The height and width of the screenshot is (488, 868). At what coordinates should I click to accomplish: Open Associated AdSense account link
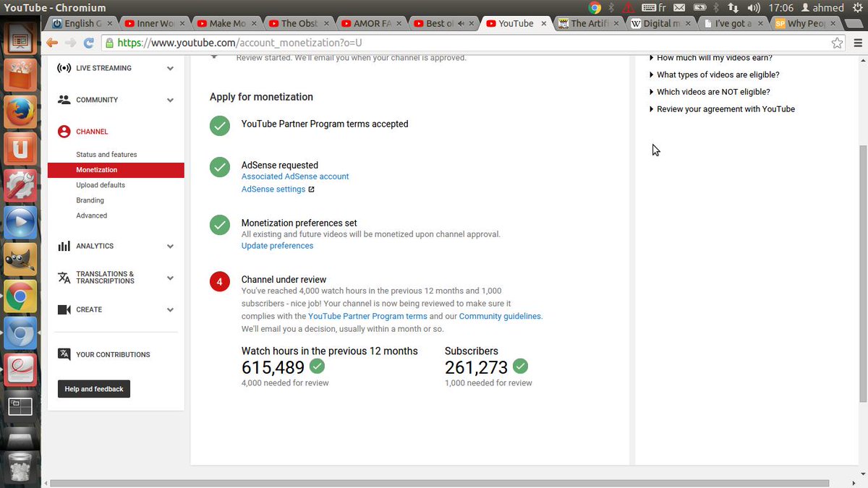pyautogui.click(x=295, y=176)
